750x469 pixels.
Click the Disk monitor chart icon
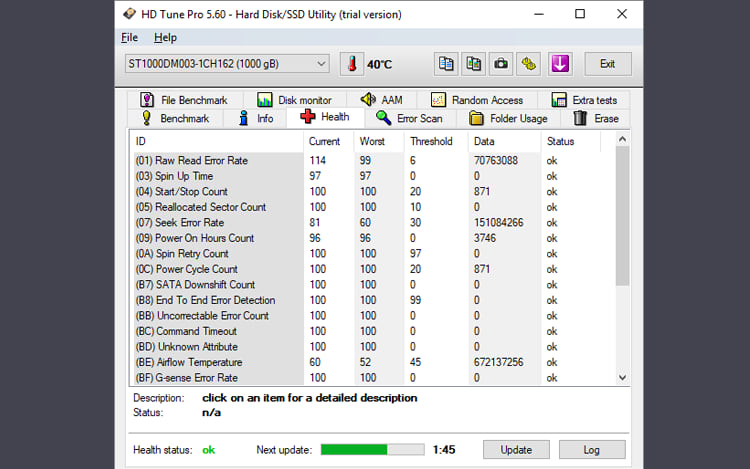tap(265, 100)
